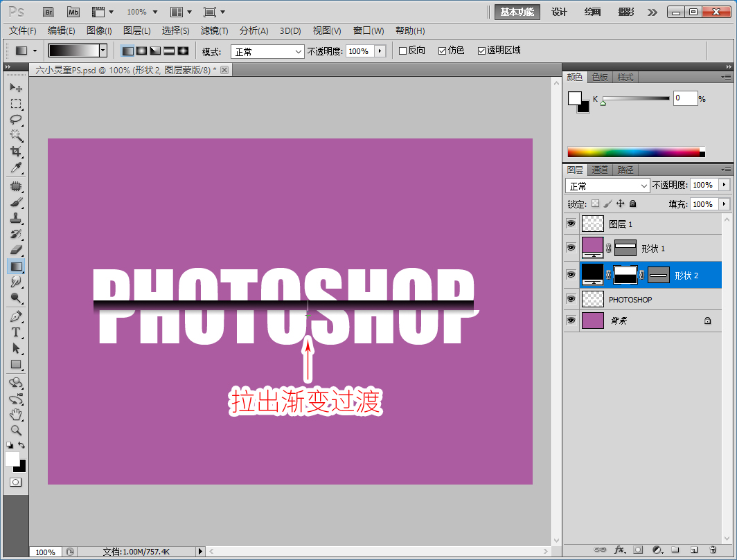Image resolution: width=737 pixels, height=560 pixels.
Task: Select the Crop tool
Action: (x=16, y=152)
